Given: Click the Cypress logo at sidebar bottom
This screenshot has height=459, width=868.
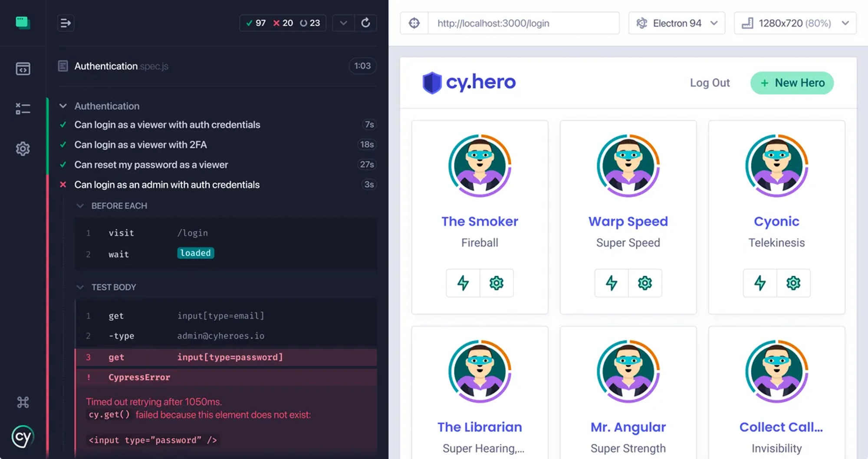Looking at the screenshot, I should tap(23, 437).
